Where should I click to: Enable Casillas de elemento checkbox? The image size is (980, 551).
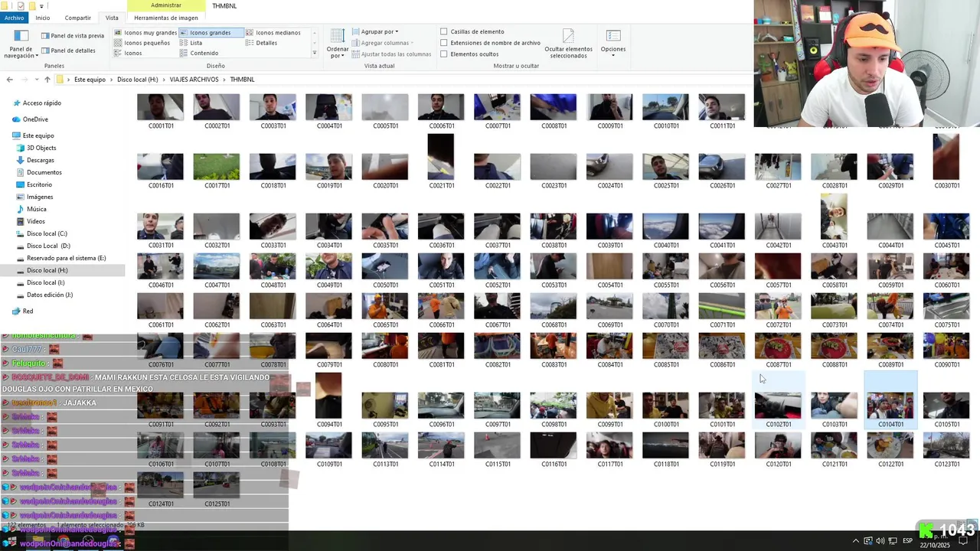click(x=444, y=31)
